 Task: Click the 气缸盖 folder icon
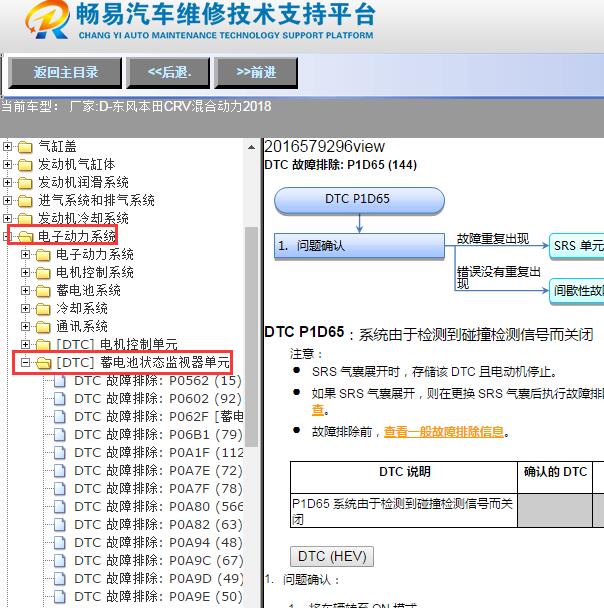pyautogui.click(x=25, y=147)
